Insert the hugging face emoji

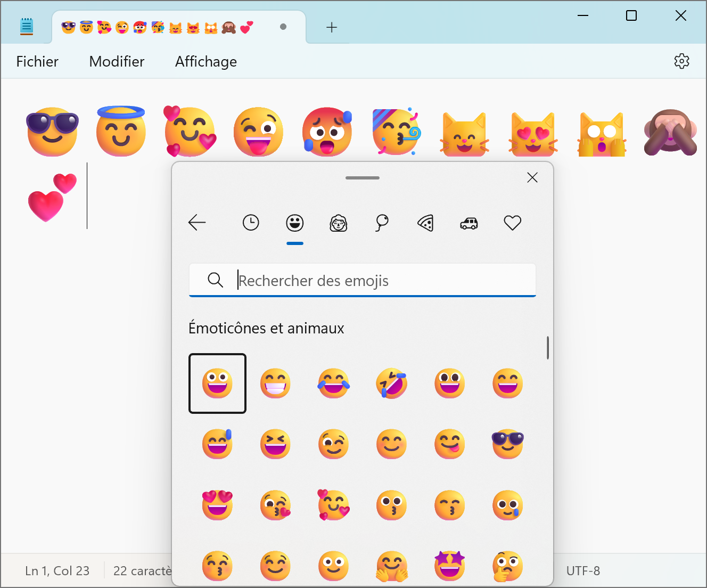(x=391, y=566)
